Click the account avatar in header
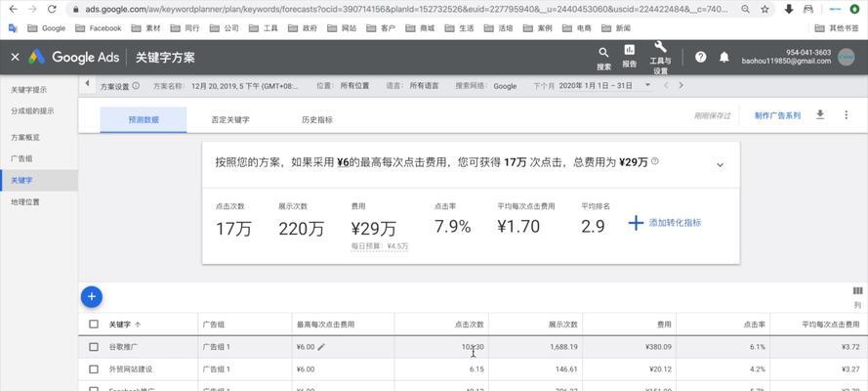This screenshot has width=868, height=391. pos(846,57)
